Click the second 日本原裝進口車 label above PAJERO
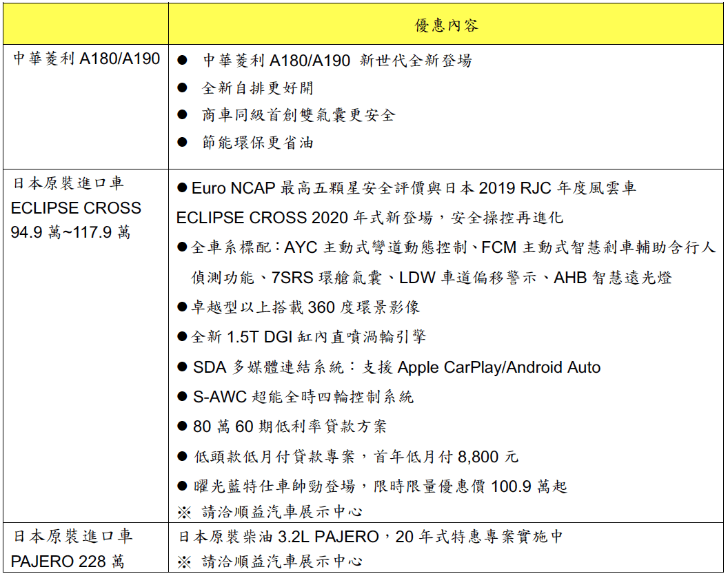728x576 pixels. (x=73, y=537)
